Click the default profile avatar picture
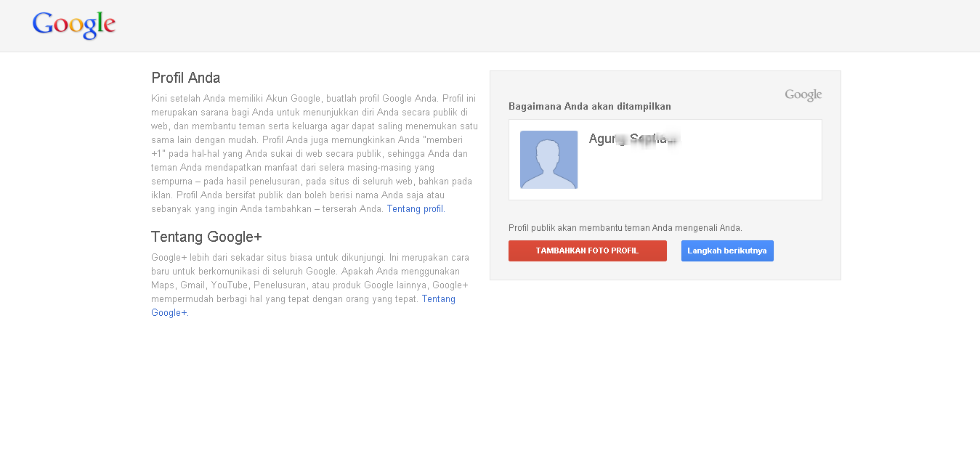Viewport: 980px width, 472px height. click(549, 160)
